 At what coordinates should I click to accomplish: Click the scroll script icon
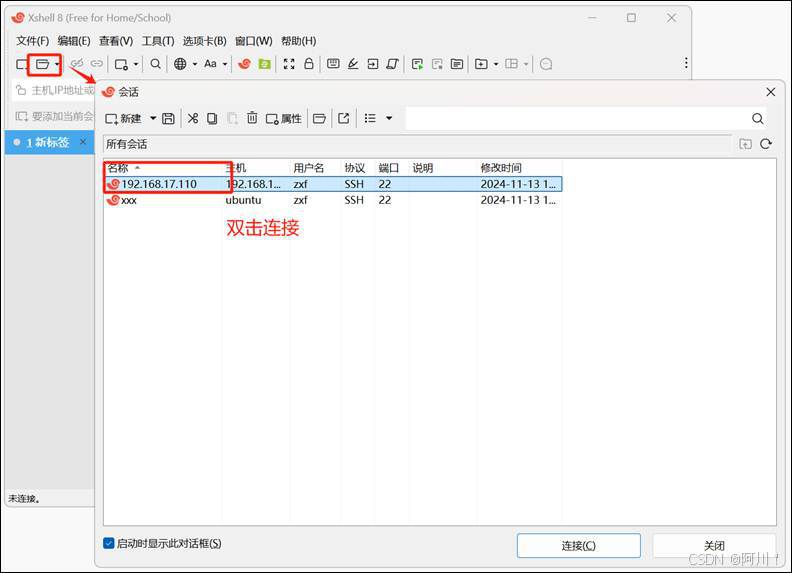click(392, 64)
